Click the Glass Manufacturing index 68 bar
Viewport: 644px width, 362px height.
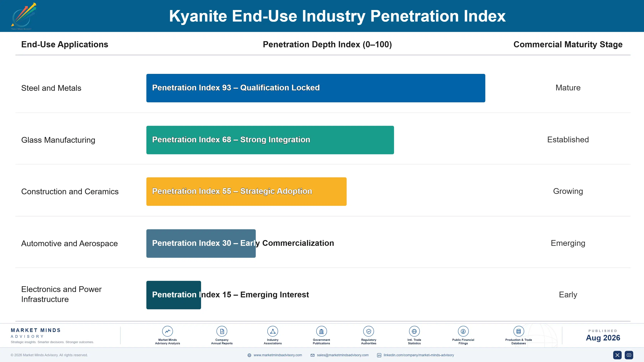[270, 140]
